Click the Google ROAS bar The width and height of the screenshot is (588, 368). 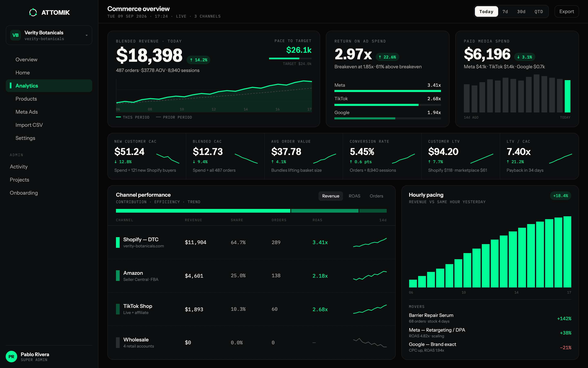coord(388,119)
